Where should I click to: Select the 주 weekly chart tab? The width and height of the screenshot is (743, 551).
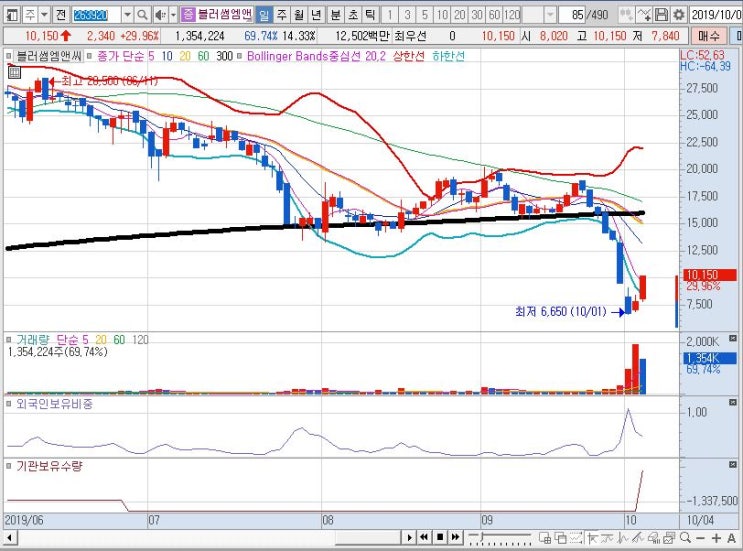281,15
